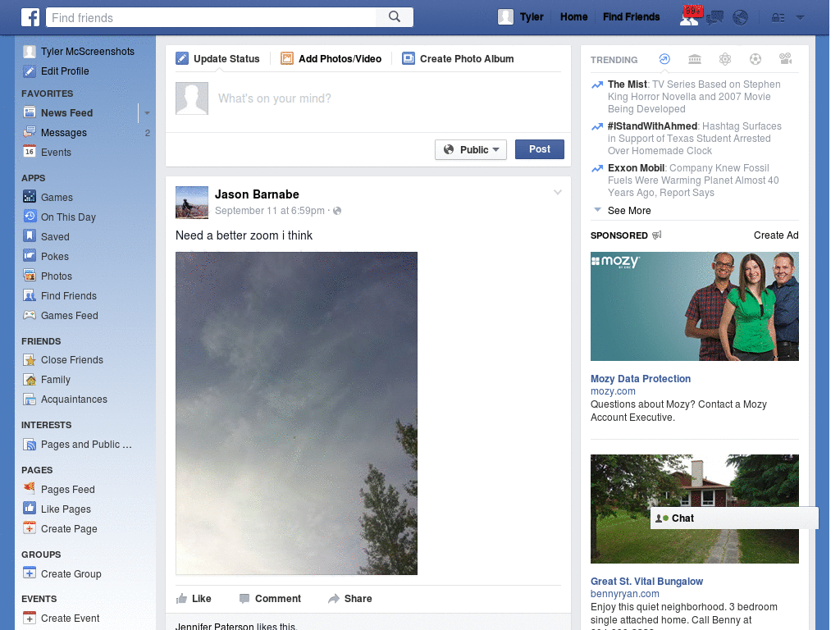This screenshot has height=630, width=840.
Task: Click the Post button
Action: pyautogui.click(x=539, y=149)
